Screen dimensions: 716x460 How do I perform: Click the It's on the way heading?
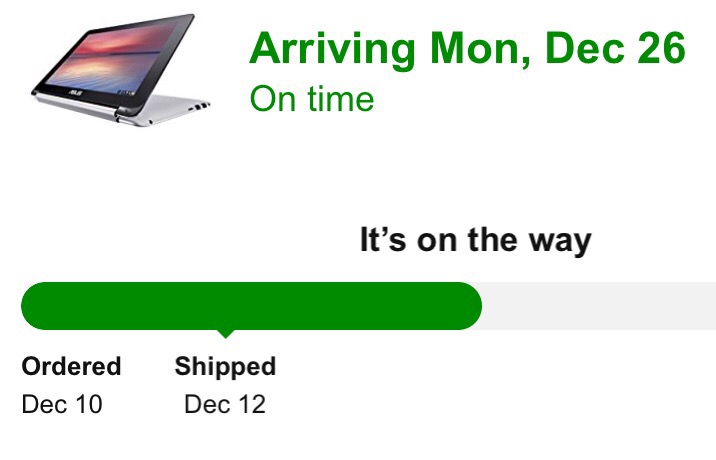coord(475,240)
